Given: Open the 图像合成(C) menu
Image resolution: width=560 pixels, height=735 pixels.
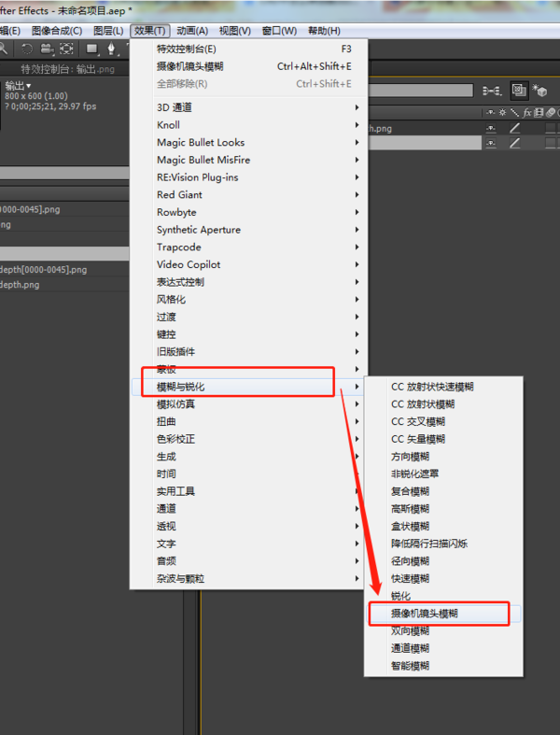Looking at the screenshot, I should pos(57,31).
